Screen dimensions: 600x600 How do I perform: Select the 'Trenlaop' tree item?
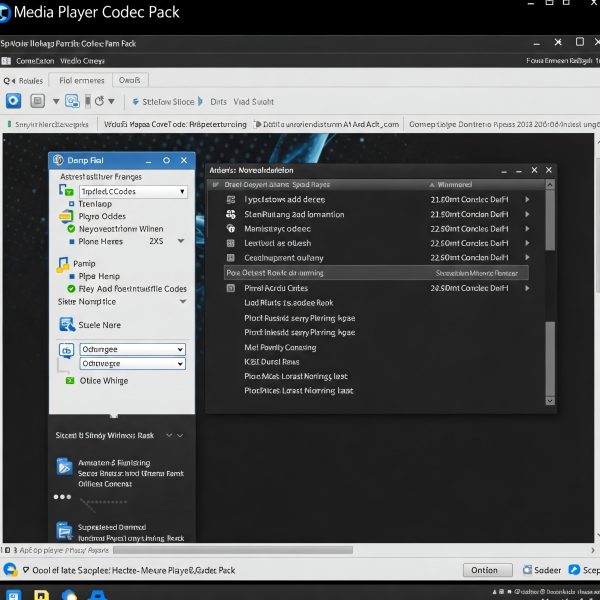95,204
